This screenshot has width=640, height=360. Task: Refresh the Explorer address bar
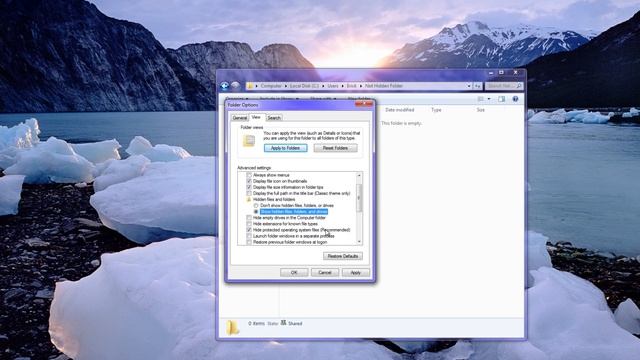point(478,86)
